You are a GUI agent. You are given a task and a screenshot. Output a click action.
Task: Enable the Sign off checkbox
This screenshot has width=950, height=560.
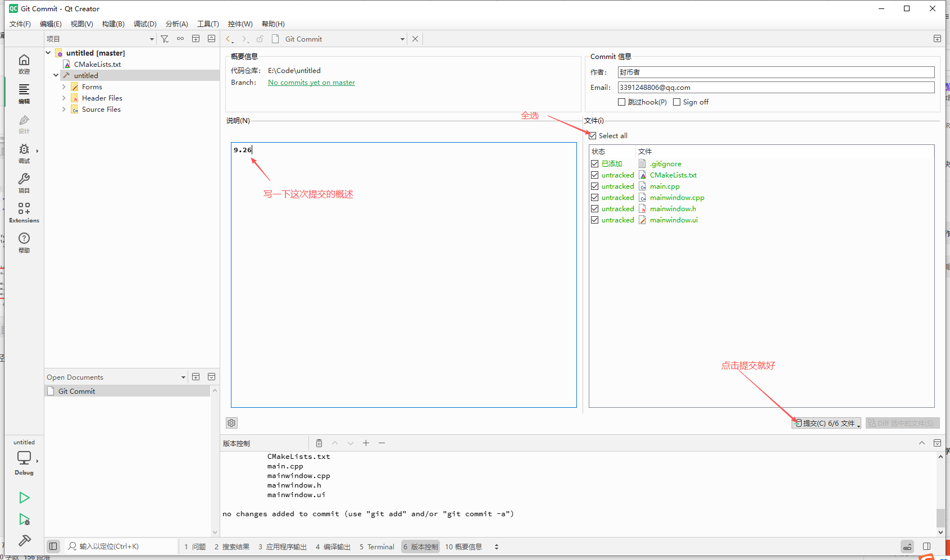(x=676, y=102)
